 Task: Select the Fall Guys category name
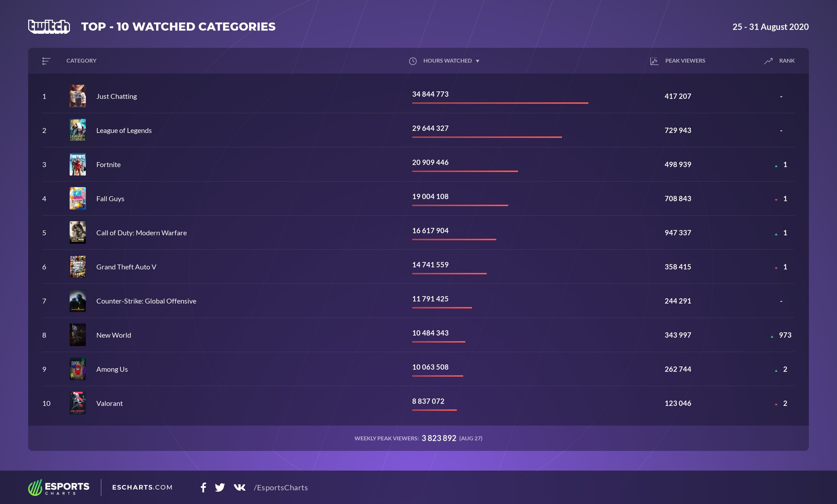tap(110, 199)
